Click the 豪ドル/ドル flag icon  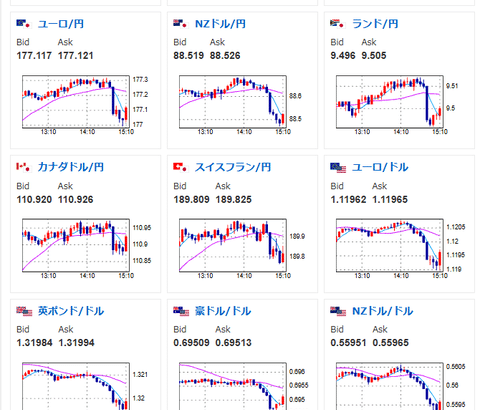(181, 311)
